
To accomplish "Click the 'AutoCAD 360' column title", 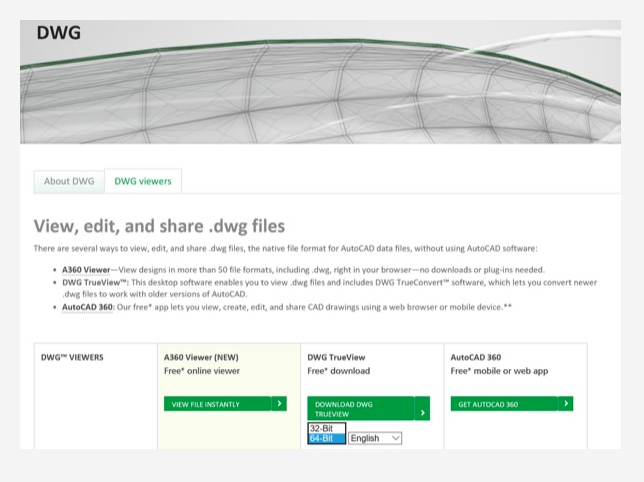I will (x=476, y=357).
